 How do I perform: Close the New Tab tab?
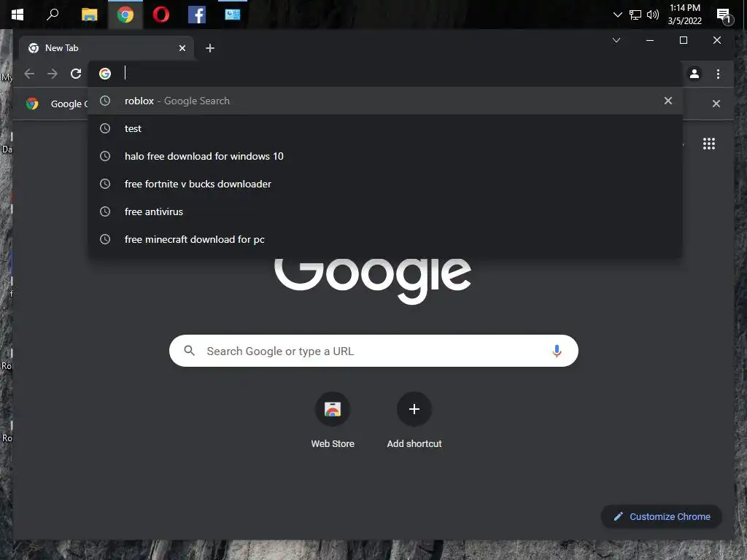(x=182, y=48)
